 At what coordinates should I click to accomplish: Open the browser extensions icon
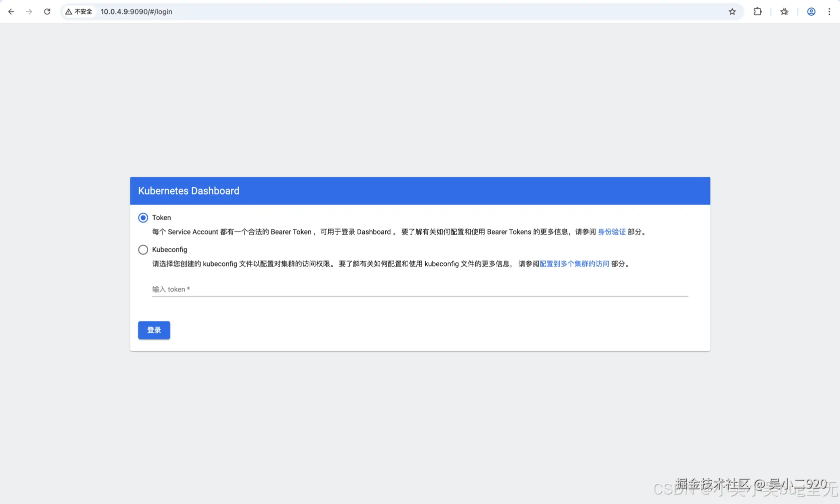[x=757, y=11]
